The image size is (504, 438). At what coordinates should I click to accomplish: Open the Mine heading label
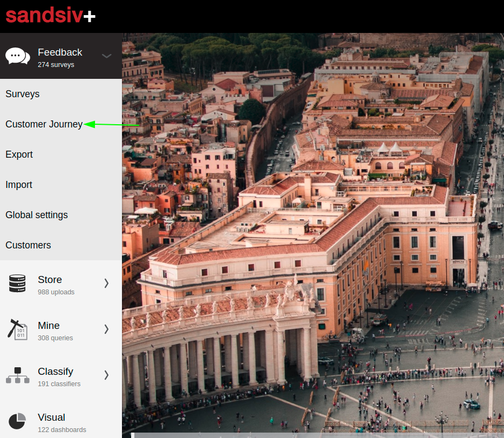pos(49,326)
